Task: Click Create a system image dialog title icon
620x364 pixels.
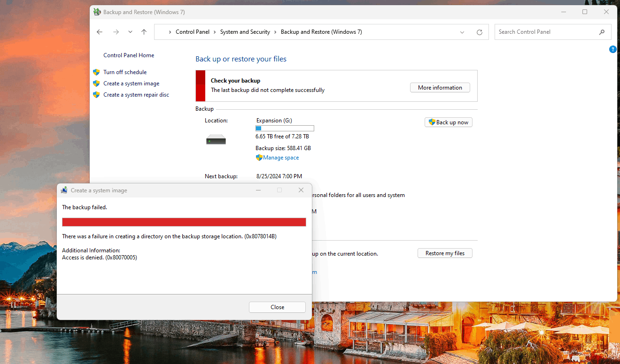Action: pyautogui.click(x=64, y=190)
